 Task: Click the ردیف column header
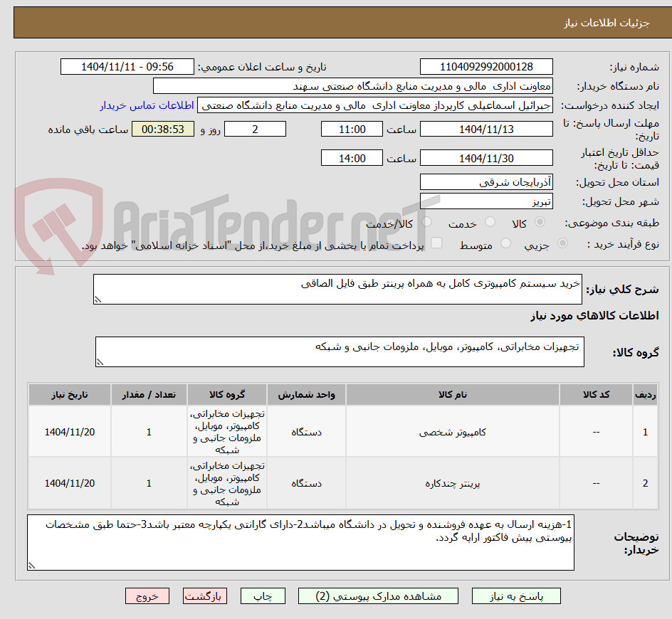(x=646, y=395)
